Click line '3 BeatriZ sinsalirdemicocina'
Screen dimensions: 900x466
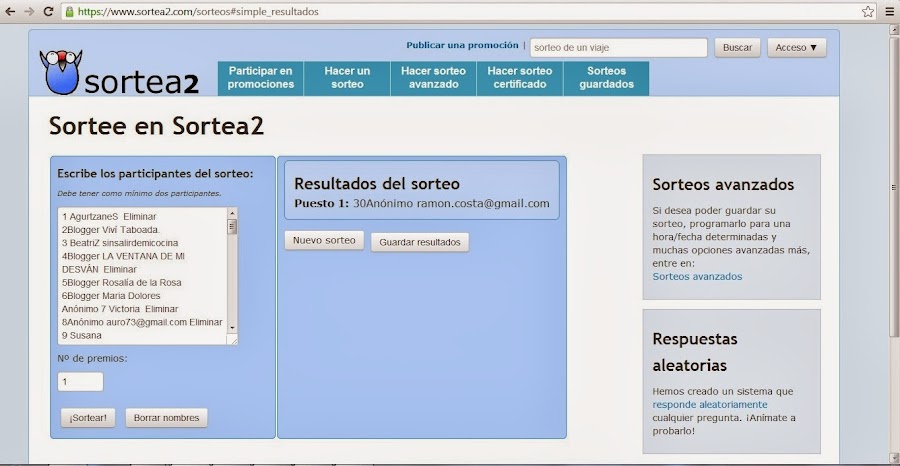120,243
